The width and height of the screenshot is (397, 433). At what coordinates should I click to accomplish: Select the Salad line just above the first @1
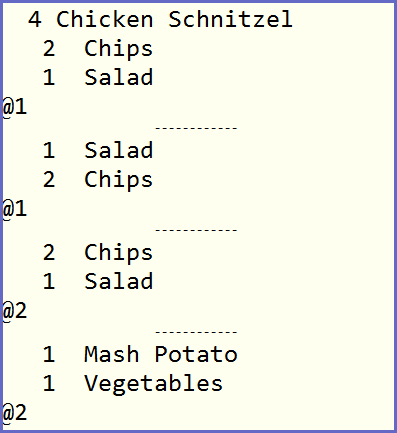point(98,77)
